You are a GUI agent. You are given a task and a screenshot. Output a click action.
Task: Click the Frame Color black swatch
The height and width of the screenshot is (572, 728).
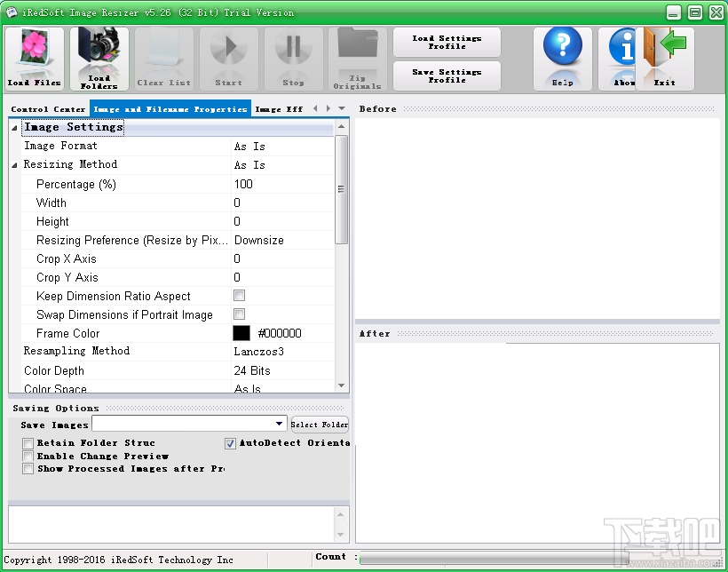pos(241,332)
